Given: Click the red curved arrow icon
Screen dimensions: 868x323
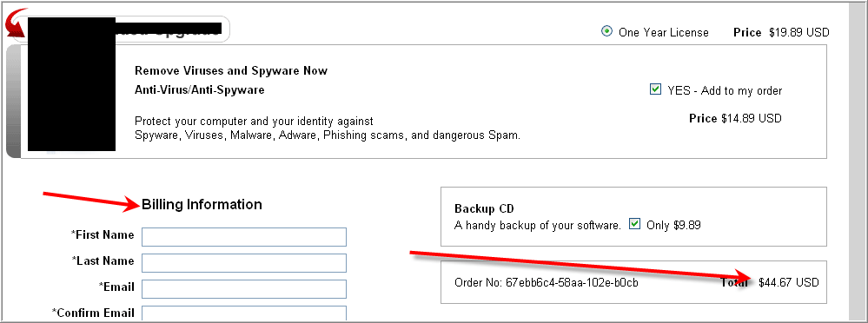Looking at the screenshot, I should click(x=16, y=22).
